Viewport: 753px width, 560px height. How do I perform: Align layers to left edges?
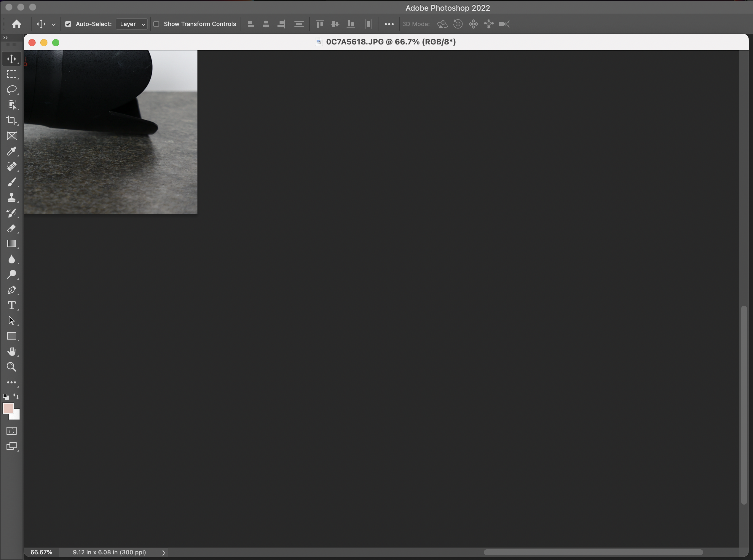pyautogui.click(x=250, y=24)
